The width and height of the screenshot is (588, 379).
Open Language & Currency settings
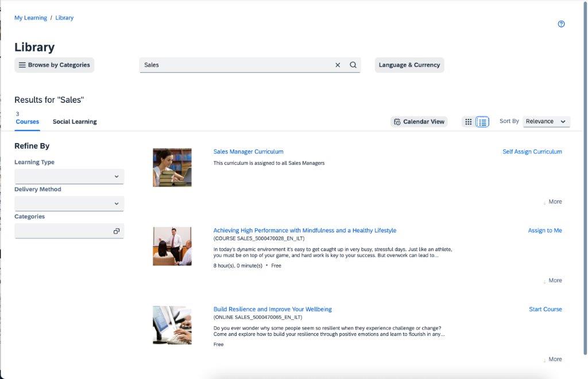[409, 65]
